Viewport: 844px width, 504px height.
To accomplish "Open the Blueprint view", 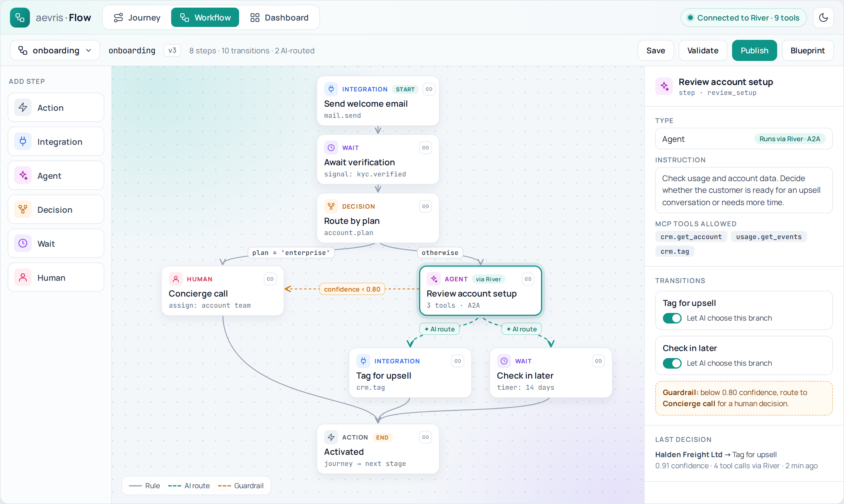I will [807, 51].
